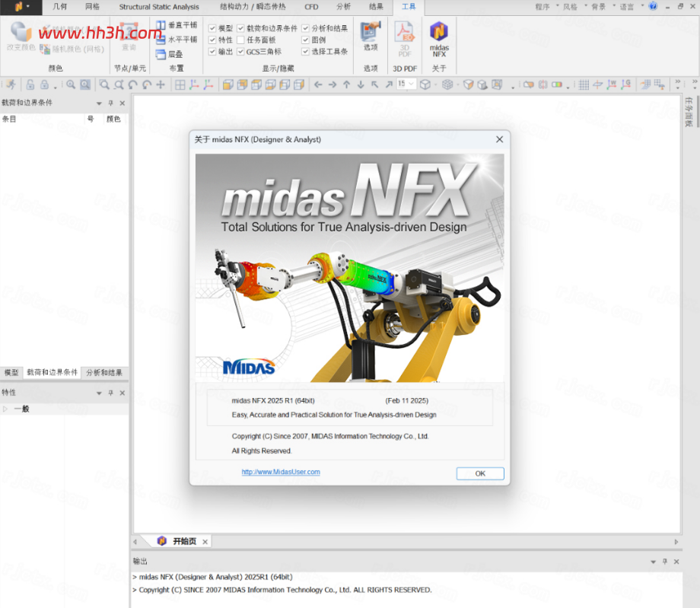Click OK in the about dialog
Image resolution: width=700 pixels, height=608 pixels.
point(480,473)
